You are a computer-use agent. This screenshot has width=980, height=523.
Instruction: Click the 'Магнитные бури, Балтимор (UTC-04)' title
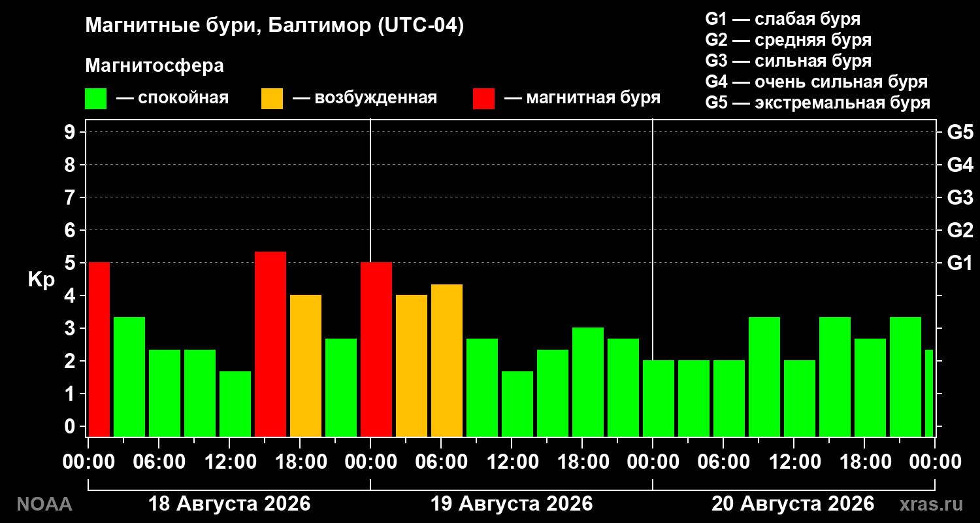click(274, 25)
